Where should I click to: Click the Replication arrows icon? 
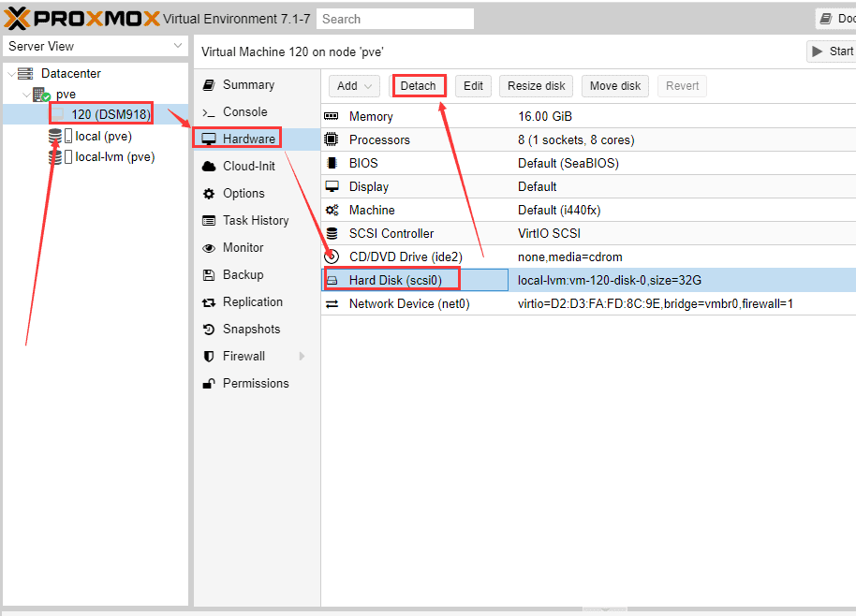(x=209, y=302)
